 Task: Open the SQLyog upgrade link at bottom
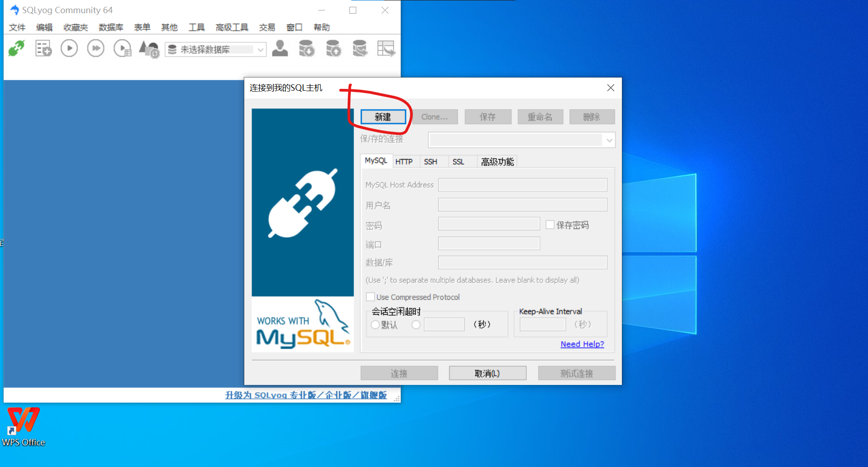(306, 395)
